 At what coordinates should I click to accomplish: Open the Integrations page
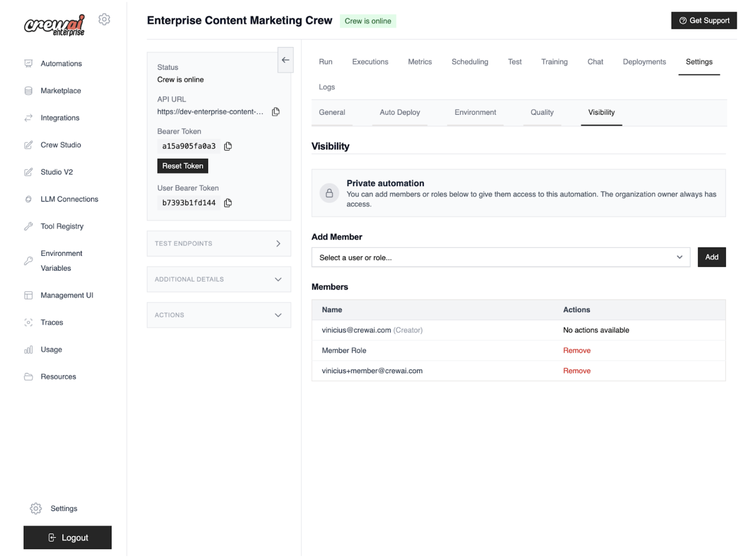pyautogui.click(x=60, y=118)
